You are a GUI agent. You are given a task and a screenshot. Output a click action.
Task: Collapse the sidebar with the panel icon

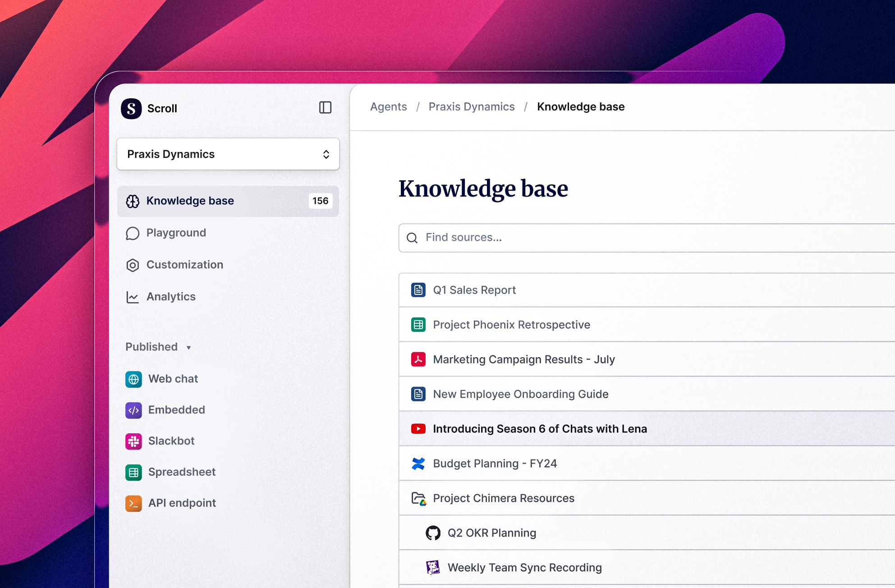(x=325, y=107)
